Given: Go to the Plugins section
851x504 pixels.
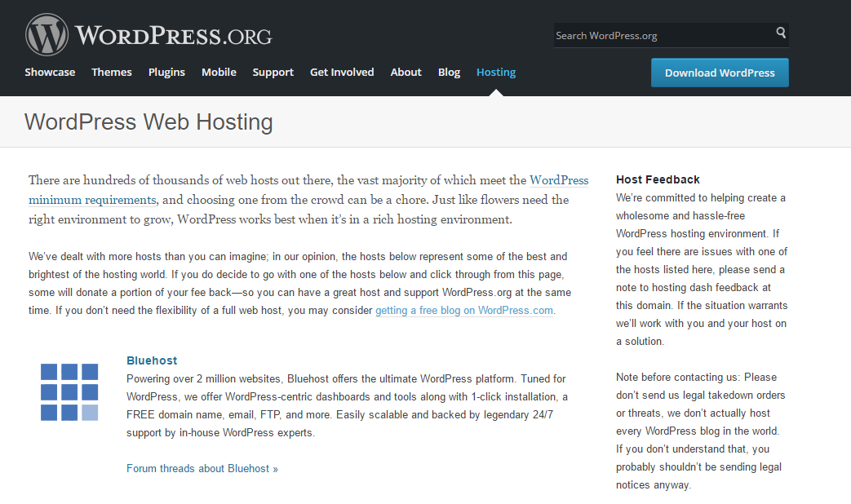Looking at the screenshot, I should point(166,72).
